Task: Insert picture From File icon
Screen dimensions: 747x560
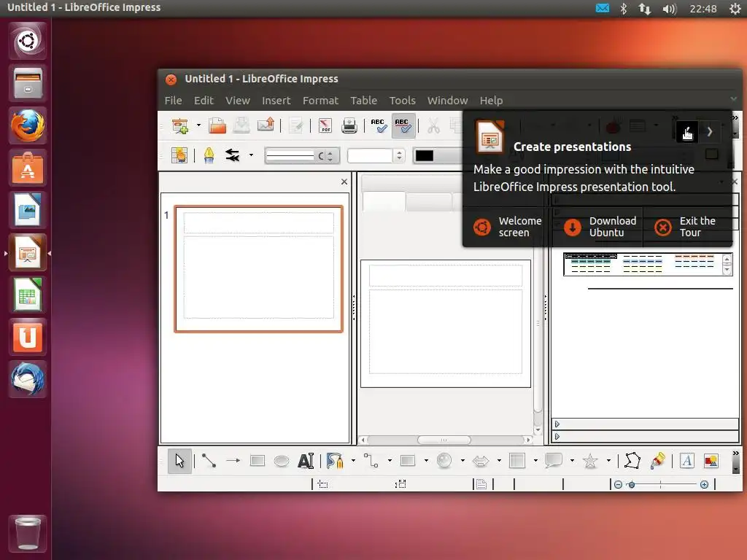Action: pos(711,461)
